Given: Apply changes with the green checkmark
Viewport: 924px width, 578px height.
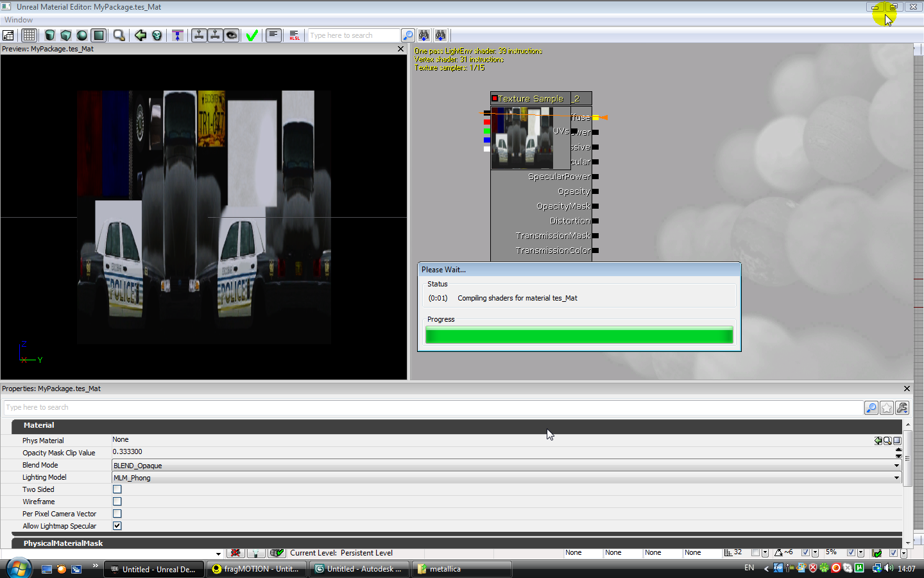Looking at the screenshot, I should (x=252, y=35).
